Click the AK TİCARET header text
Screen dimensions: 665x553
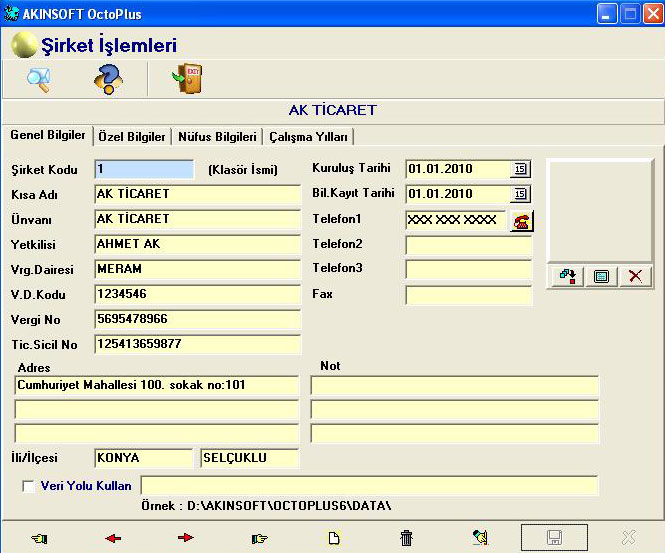click(x=332, y=110)
